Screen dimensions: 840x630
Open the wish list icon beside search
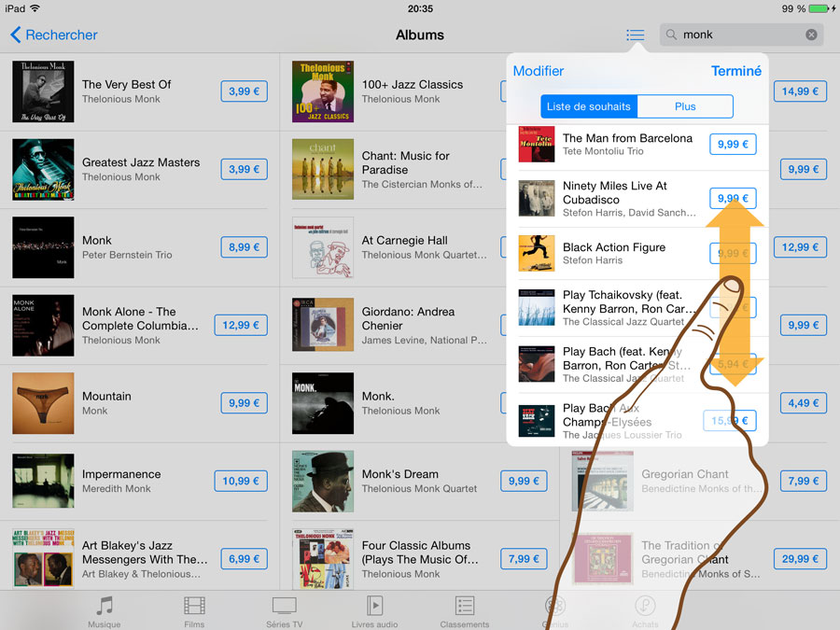(636, 35)
